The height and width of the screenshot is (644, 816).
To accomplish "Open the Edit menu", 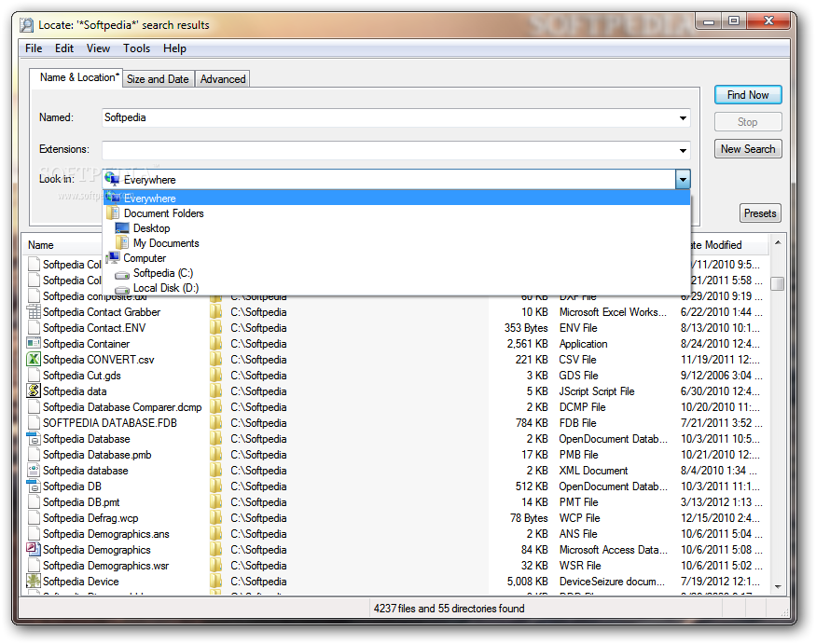I will click(64, 48).
